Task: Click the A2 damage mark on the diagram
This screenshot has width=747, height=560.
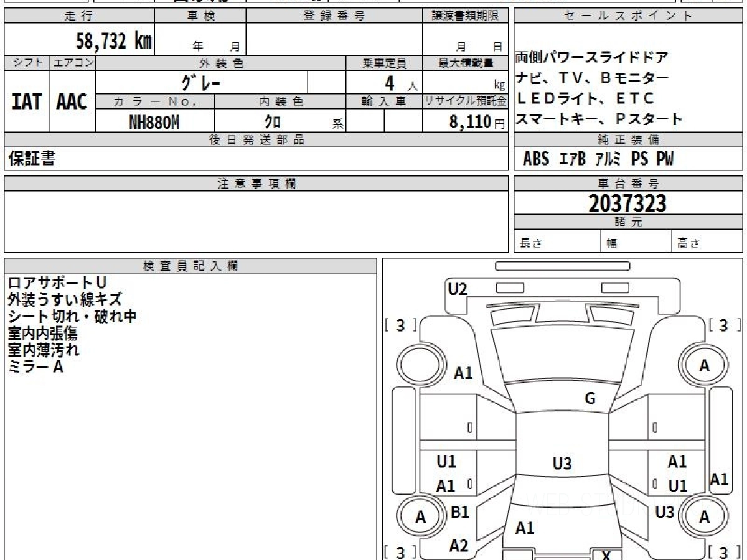Action: click(x=459, y=546)
